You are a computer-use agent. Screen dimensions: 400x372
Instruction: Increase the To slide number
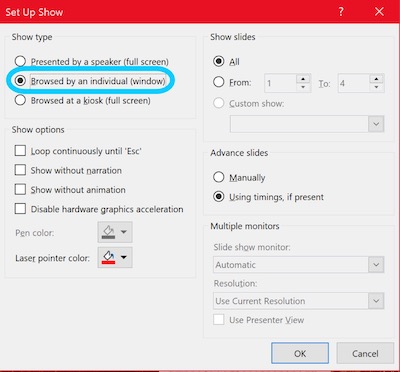tap(377, 79)
